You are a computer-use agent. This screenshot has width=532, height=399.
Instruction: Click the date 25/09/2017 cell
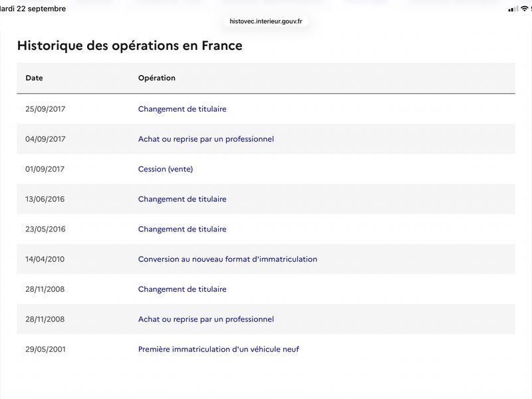pyautogui.click(x=45, y=109)
